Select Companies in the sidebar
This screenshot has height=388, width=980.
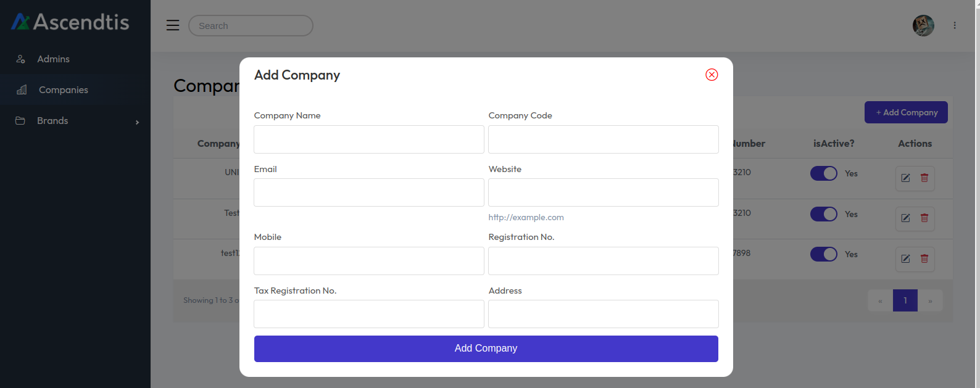coord(63,90)
